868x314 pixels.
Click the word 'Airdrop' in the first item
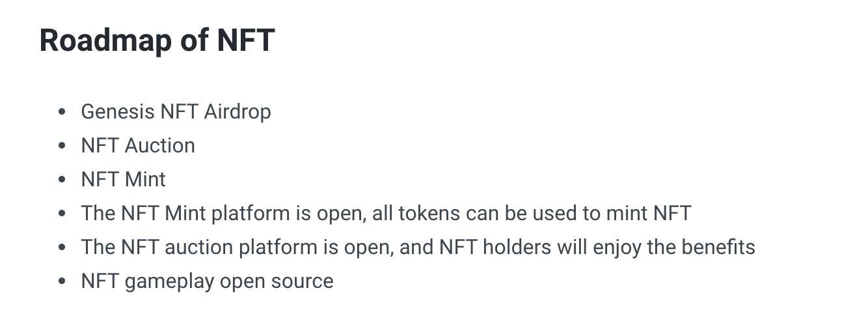(237, 111)
